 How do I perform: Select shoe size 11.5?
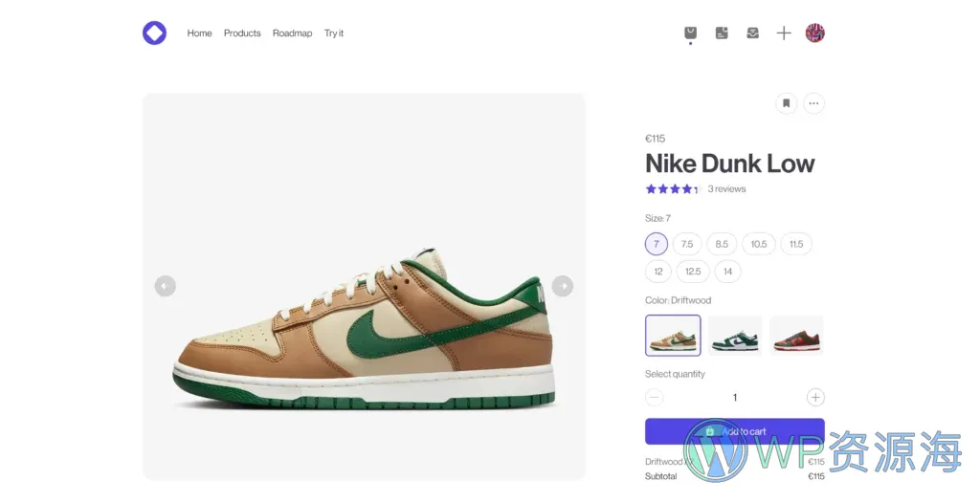click(796, 244)
